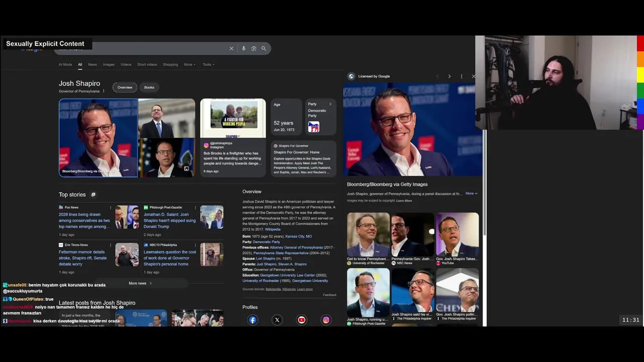Viewport: 644px width, 362px height.
Task: Go to previous image in preview panel
Action: click(x=437, y=76)
